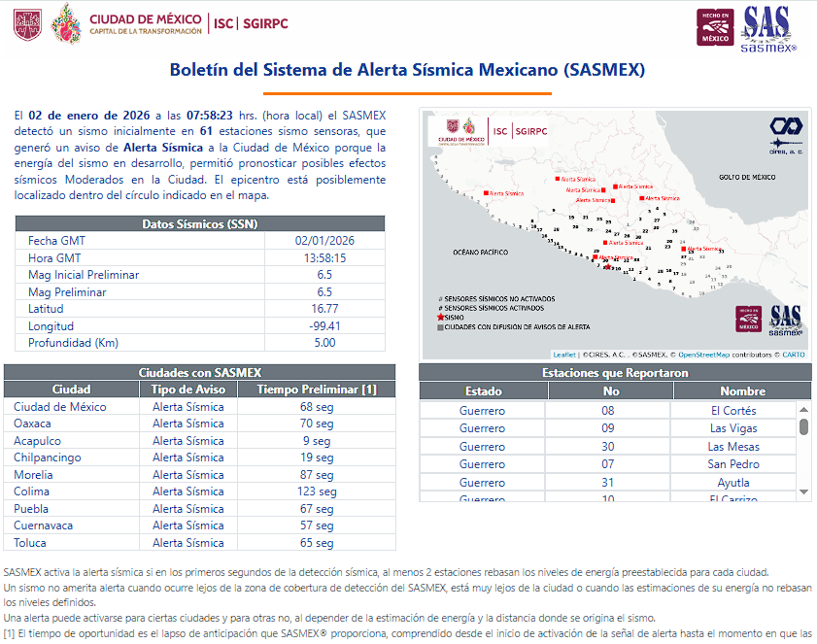Image resolution: width=817 pixels, height=644 pixels.
Task: Click the Nombre column header
Action: (x=742, y=391)
